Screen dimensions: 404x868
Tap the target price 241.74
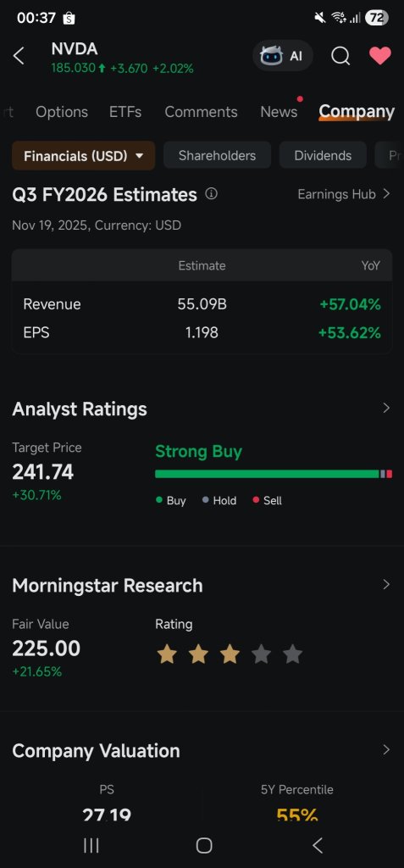click(x=42, y=472)
